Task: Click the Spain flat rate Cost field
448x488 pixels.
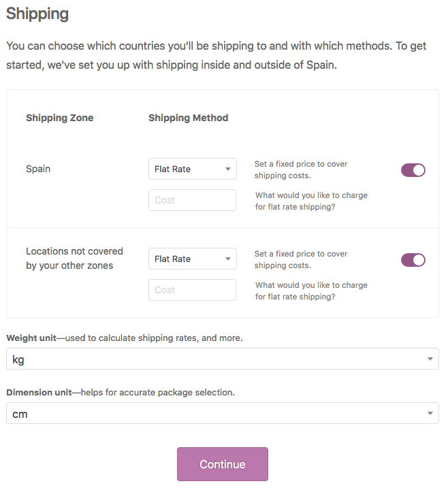Action: (192, 200)
